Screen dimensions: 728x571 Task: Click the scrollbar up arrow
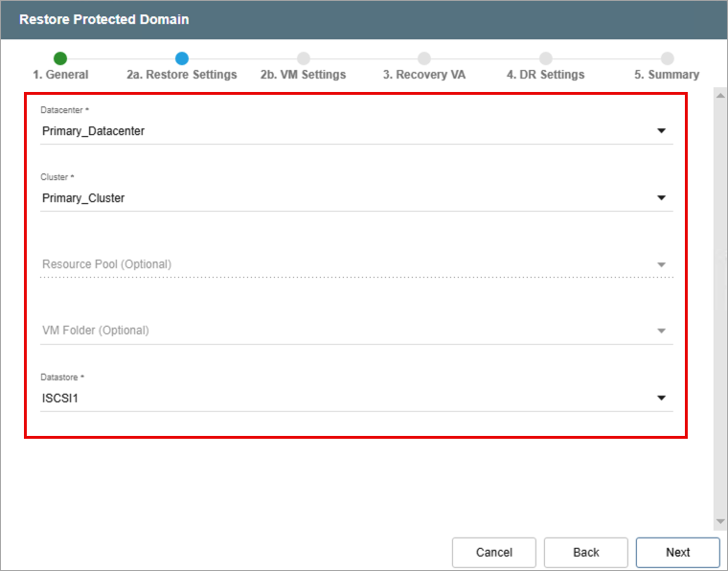[x=720, y=96]
